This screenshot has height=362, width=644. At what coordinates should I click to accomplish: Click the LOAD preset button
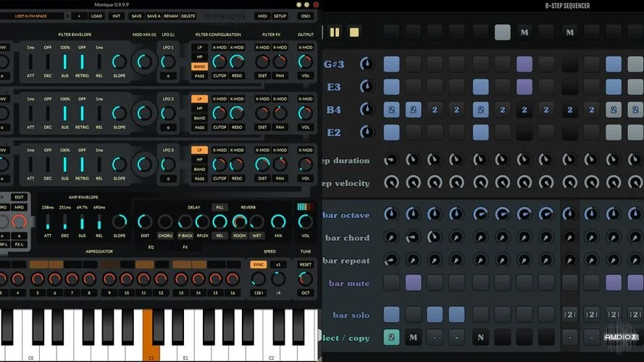96,16
